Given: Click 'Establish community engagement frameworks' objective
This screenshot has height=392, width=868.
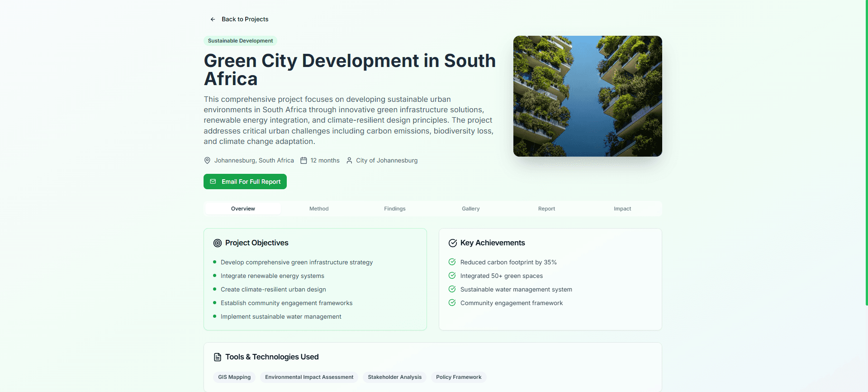Looking at the screenshot, I should (x=287, y=303).
